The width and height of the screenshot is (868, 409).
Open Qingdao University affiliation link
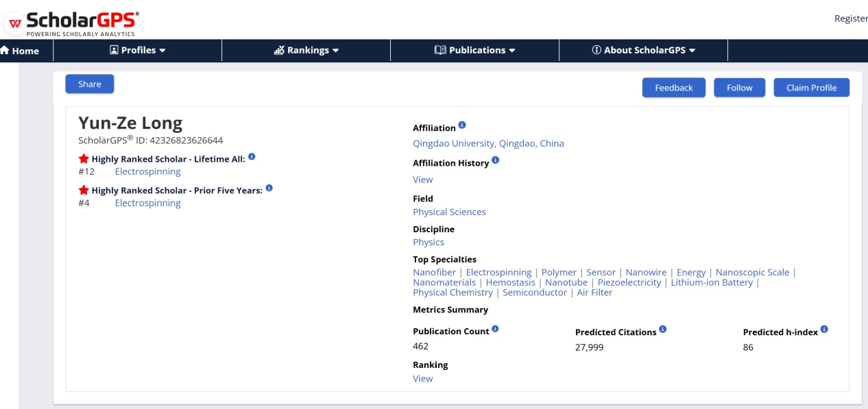click(x=488, y=143)
